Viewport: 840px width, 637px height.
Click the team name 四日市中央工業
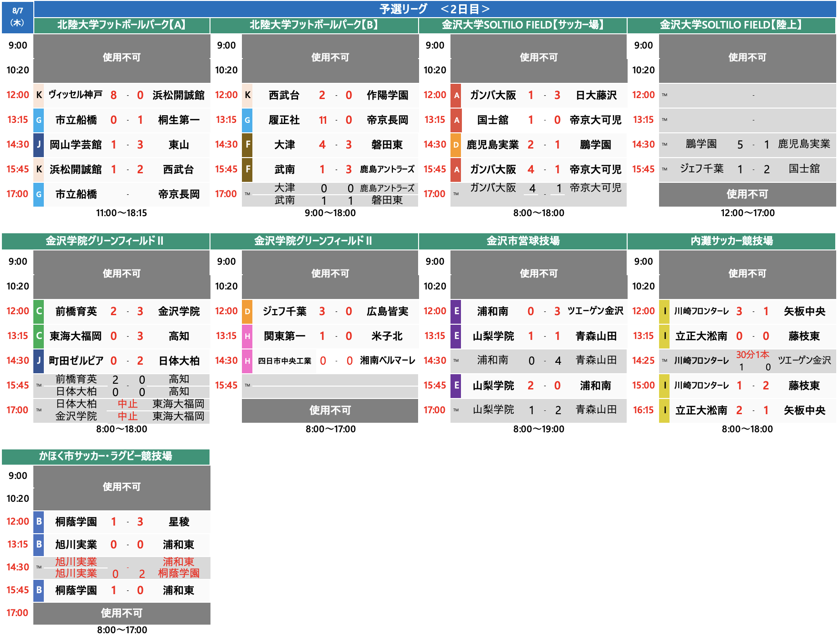[284, 361]
